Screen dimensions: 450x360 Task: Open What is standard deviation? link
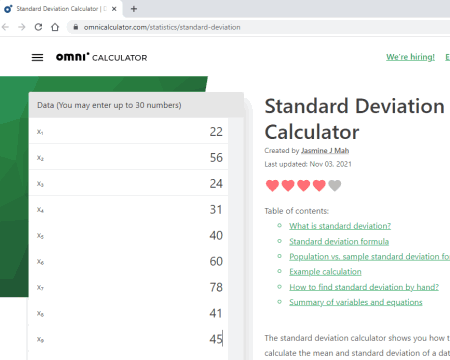340,226
